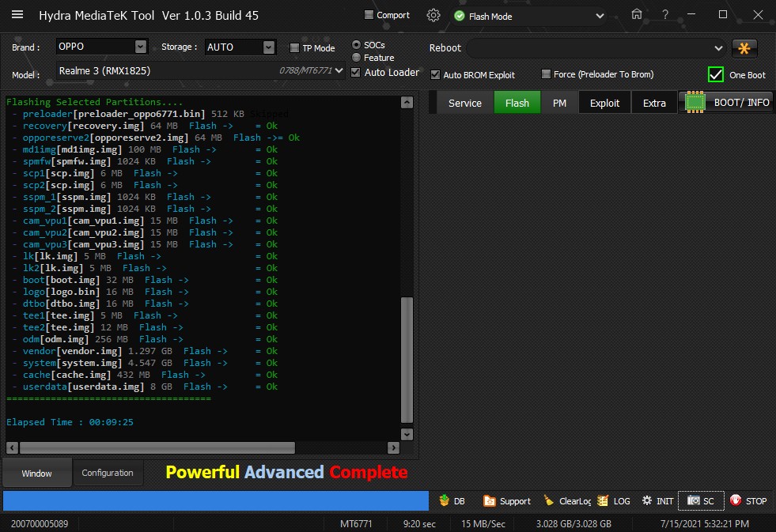Enable the Comport checkbox
This screenshot has width=776, height=532.
(369, 15)
